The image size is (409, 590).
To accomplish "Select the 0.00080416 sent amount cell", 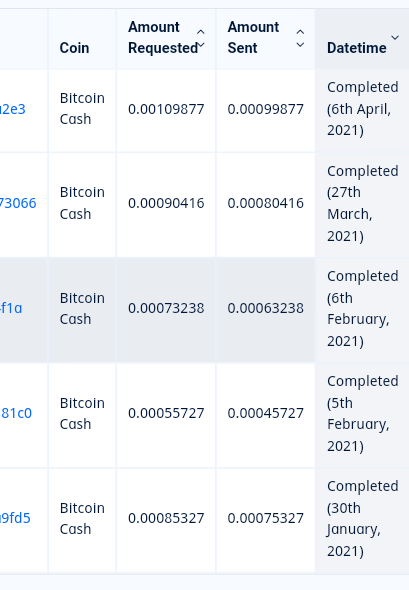I will point(265,205).
